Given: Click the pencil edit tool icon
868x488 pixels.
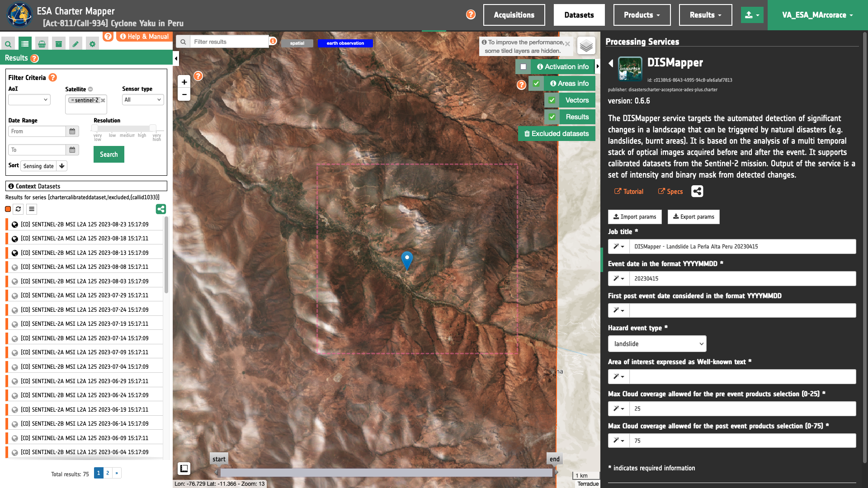Looking at the screenshot, I should 75,44.
